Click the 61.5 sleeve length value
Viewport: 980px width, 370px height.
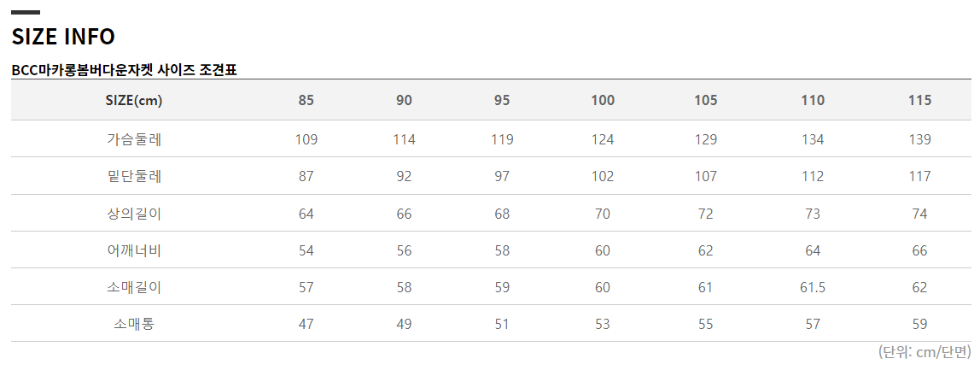pyautogui.click(x=813, y=287)
